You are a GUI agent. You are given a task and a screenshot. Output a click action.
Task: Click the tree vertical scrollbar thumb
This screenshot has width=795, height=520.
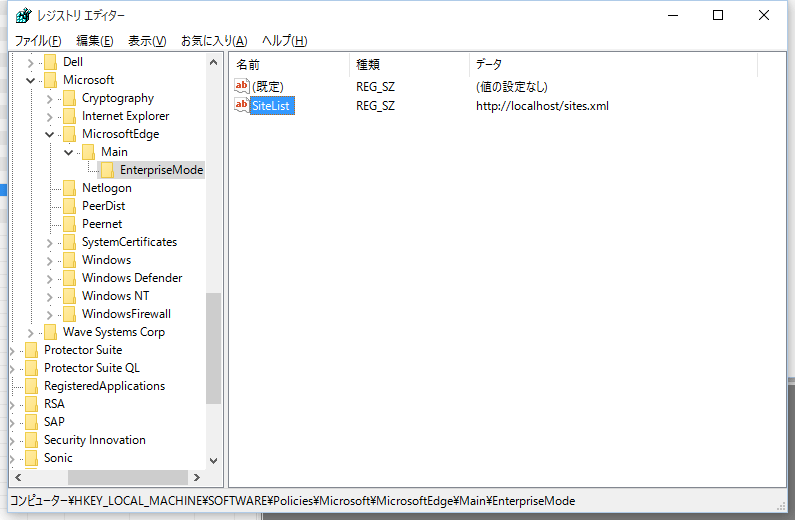click(213, 348)
